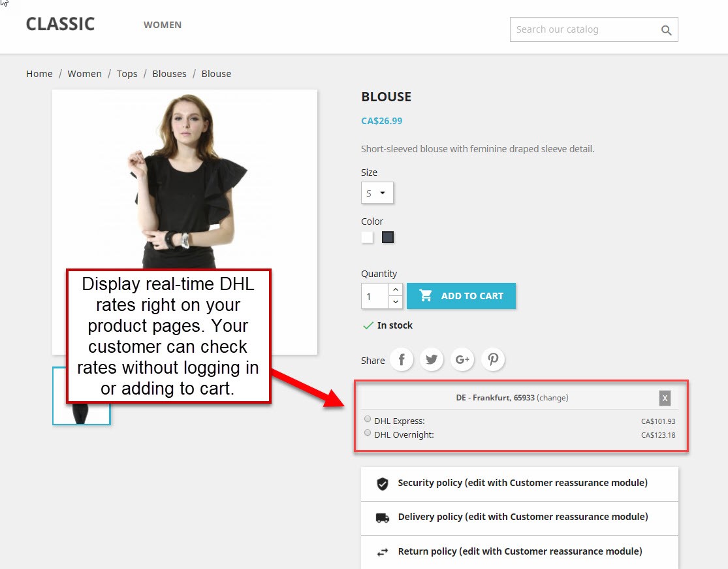Click the CA$123.18 rate value
728x569 pixels.
[x=658, y=435]
